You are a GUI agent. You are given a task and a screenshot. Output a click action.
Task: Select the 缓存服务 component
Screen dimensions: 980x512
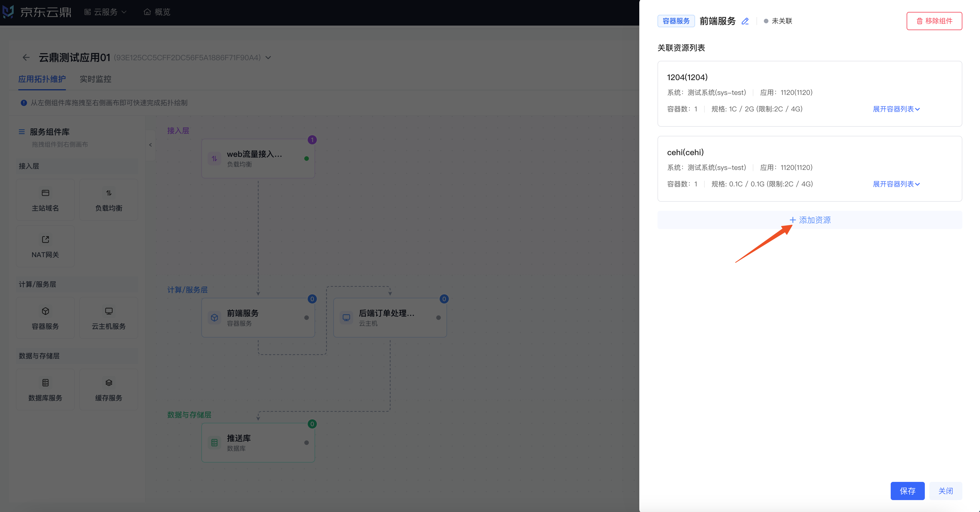coord(109,390)
